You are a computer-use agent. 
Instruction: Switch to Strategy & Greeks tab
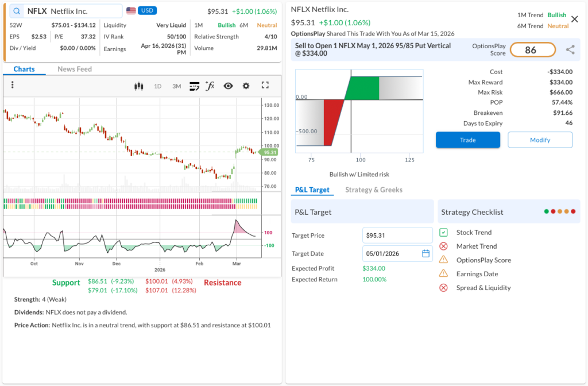373,190
